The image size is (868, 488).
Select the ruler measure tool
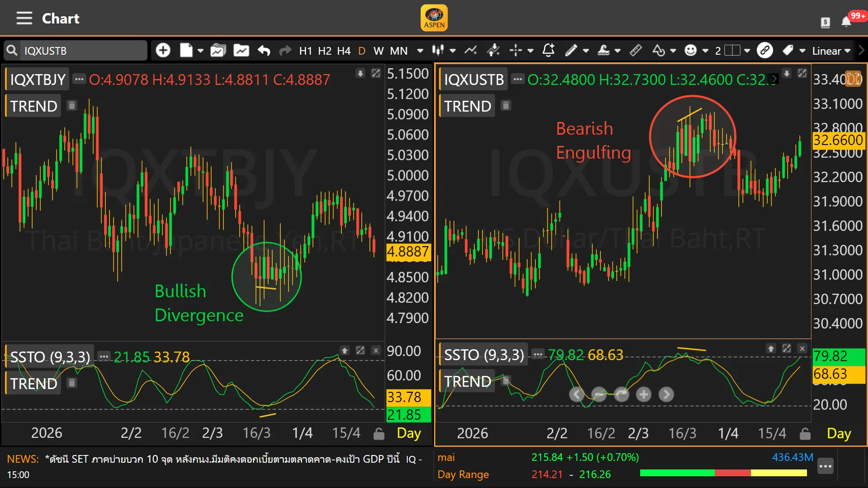(636, 51)
